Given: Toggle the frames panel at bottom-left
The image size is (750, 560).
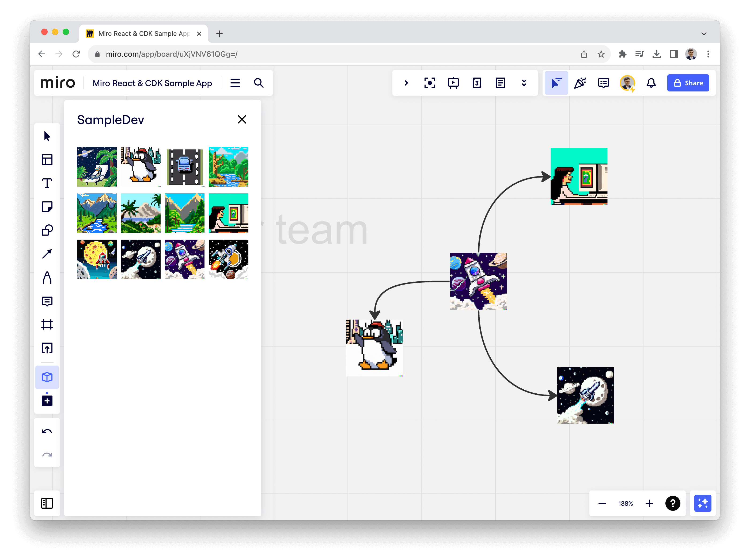Looking at the screenshot, I should click(47, 503).
